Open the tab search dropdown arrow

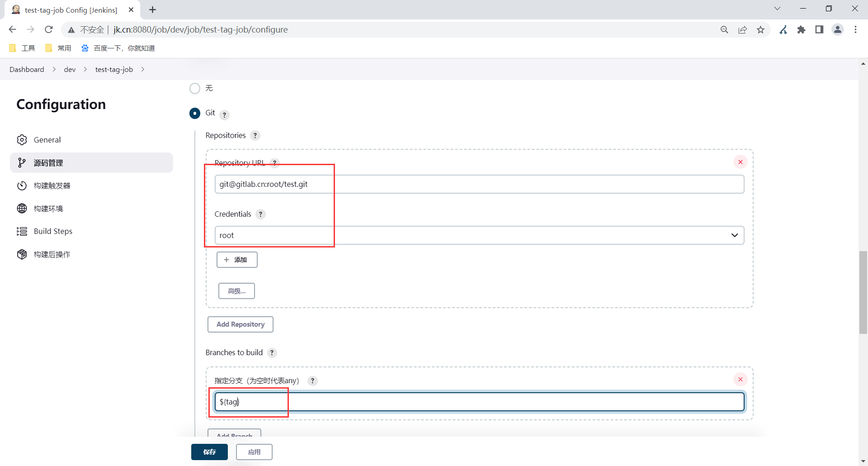(x=778, y=9)
